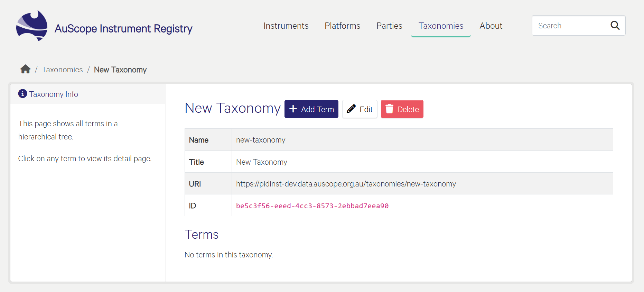644x292 pixels.
Task: Open the Parties menu
Action: point(389,26)
